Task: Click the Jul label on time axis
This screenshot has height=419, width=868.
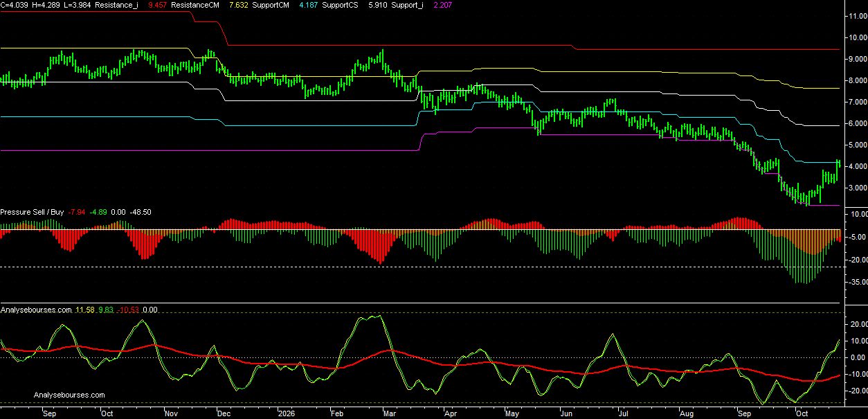Action: (622, 413)
